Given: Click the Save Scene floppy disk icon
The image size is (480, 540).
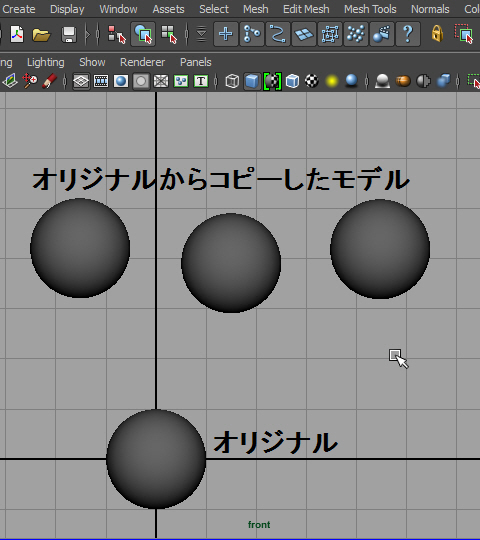Looking at the screenshot, I should pos(69,34).
